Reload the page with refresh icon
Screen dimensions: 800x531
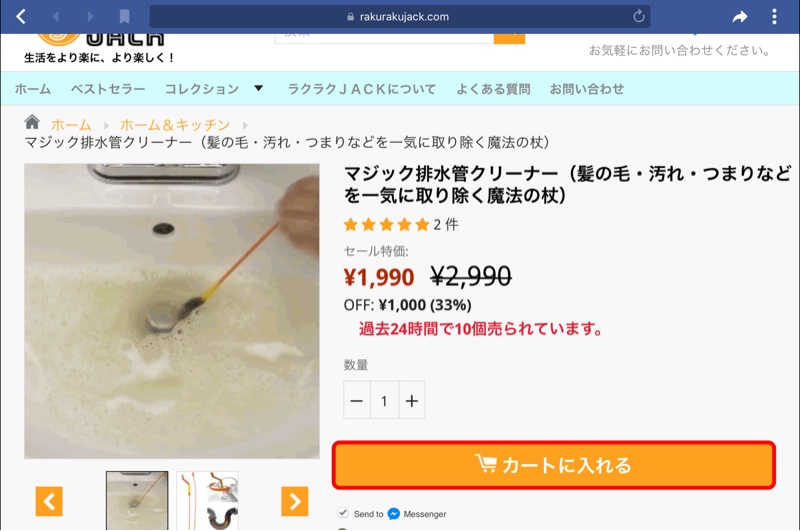[x=639, y=16]
